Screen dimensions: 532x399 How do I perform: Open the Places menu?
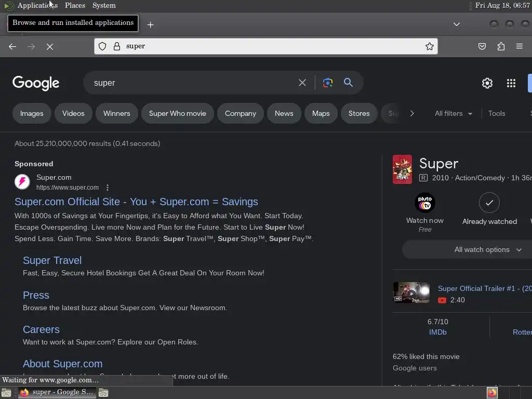pyautogui.click(x=75, y=5)
